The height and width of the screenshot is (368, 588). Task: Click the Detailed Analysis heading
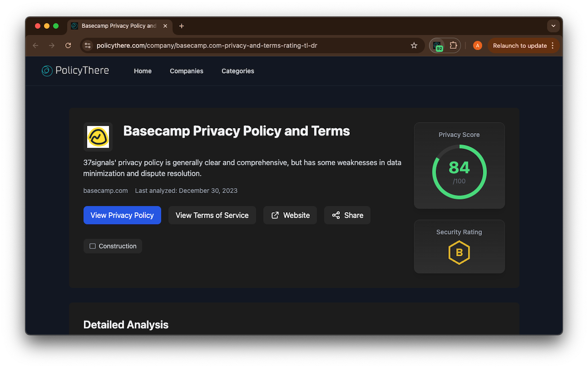point(126,325)
